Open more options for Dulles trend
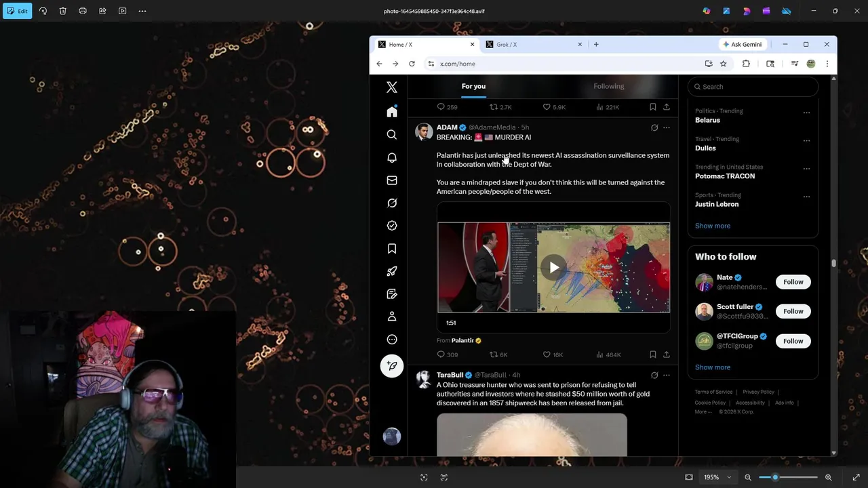 point(806,141)
